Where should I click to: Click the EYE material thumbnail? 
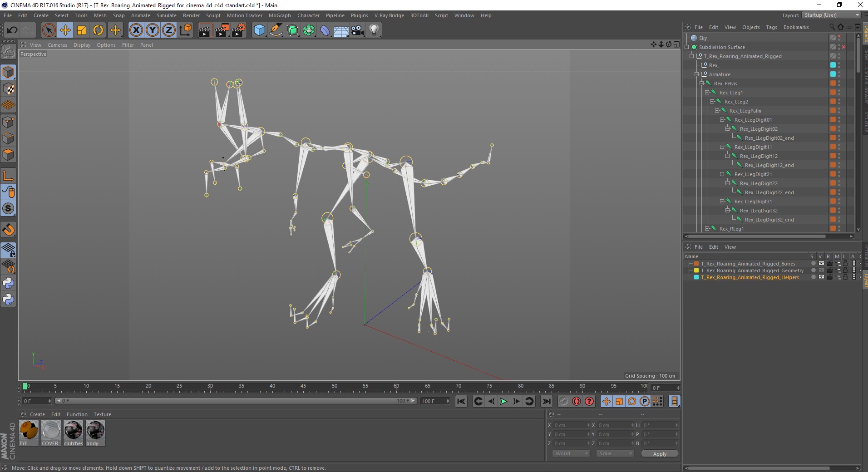pyautogui.click(x=29, y=430)
